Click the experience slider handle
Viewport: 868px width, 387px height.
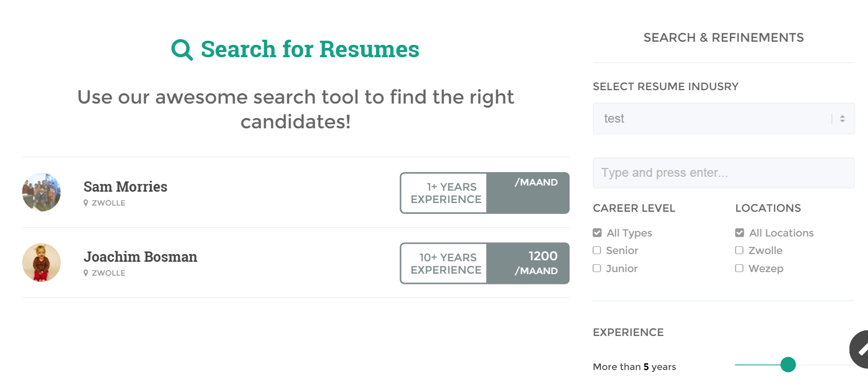click(788, 364)
